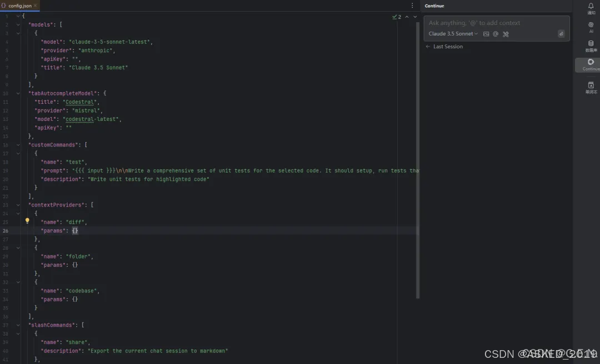The width and height of the screenshot is (600, 364).
Task: Click the JSON file icon on config.json tab
Action: [3, 6]
